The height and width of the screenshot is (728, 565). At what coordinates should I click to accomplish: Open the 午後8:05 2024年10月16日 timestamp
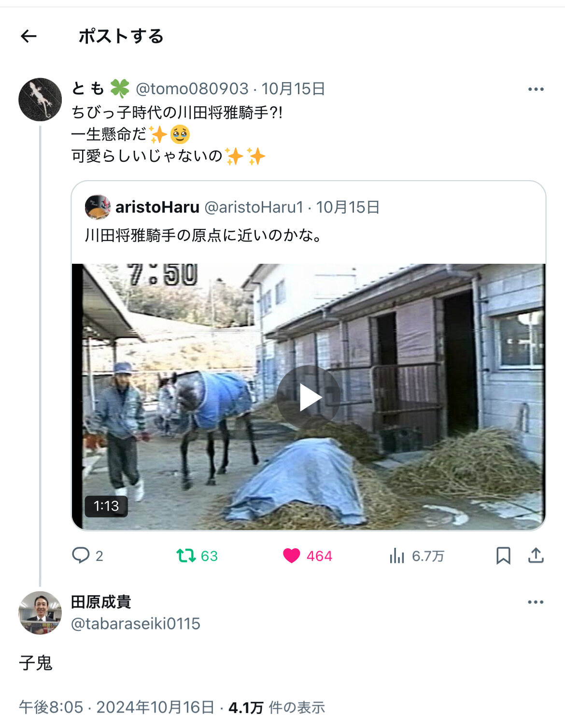(x=116, y=708)
